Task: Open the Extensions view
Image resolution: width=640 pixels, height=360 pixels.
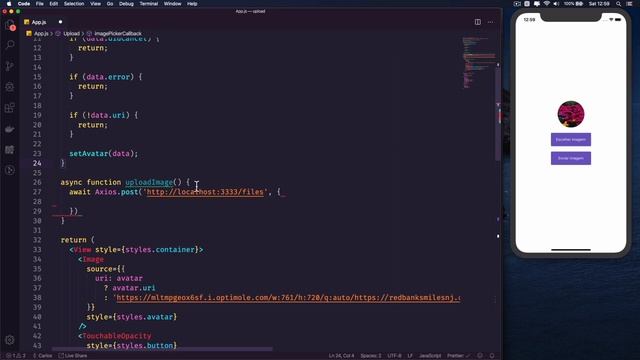Action: tap(10, 108)
